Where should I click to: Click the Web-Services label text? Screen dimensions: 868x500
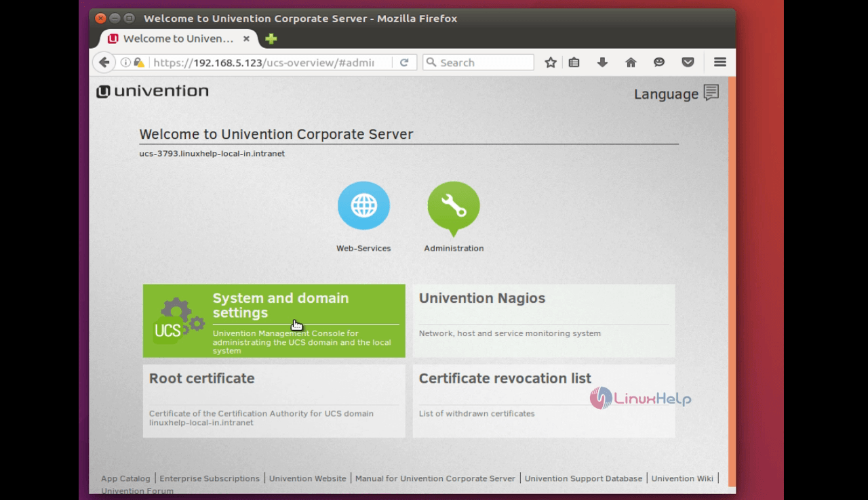[x=363, y=249]
